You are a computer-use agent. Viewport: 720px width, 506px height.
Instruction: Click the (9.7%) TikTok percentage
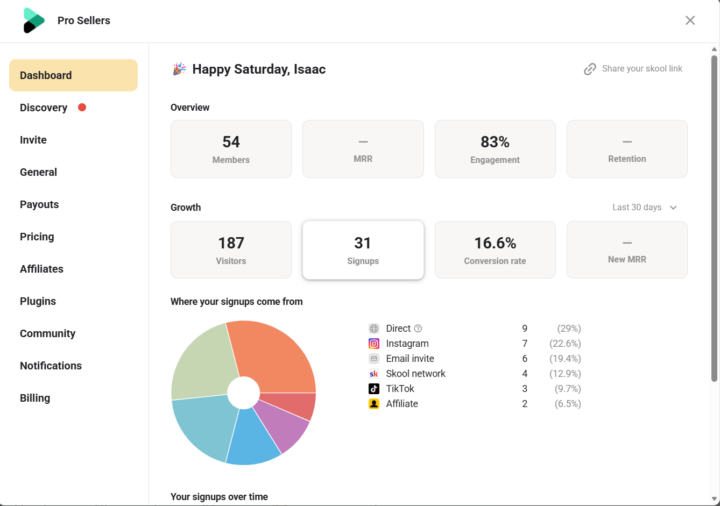568,389
